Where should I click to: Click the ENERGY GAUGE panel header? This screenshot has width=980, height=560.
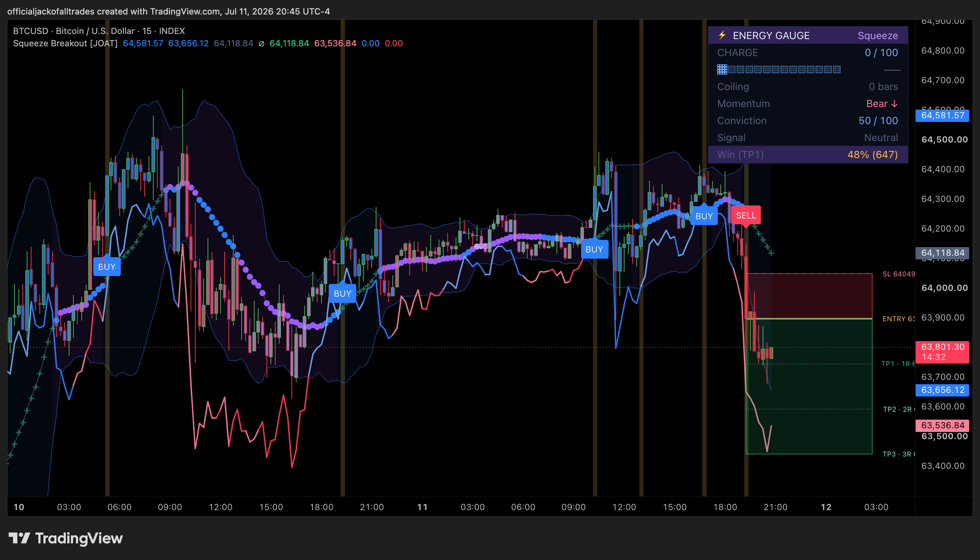pos(808,35)
